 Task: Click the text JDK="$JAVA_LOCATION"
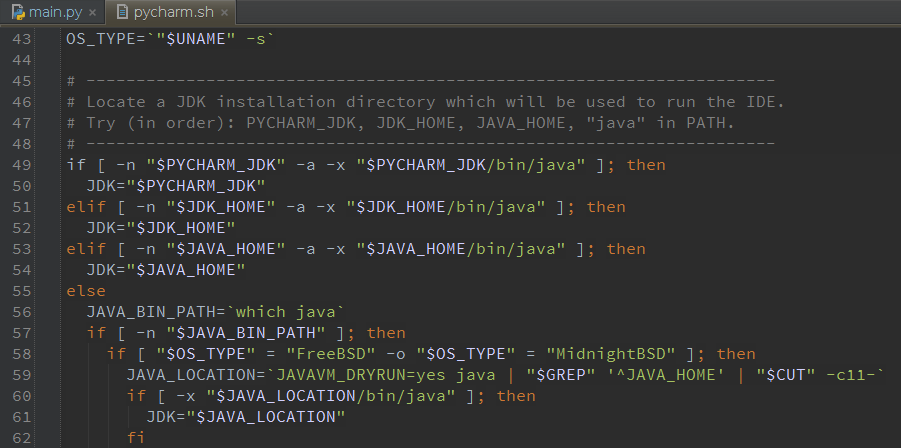coord(245,417)
